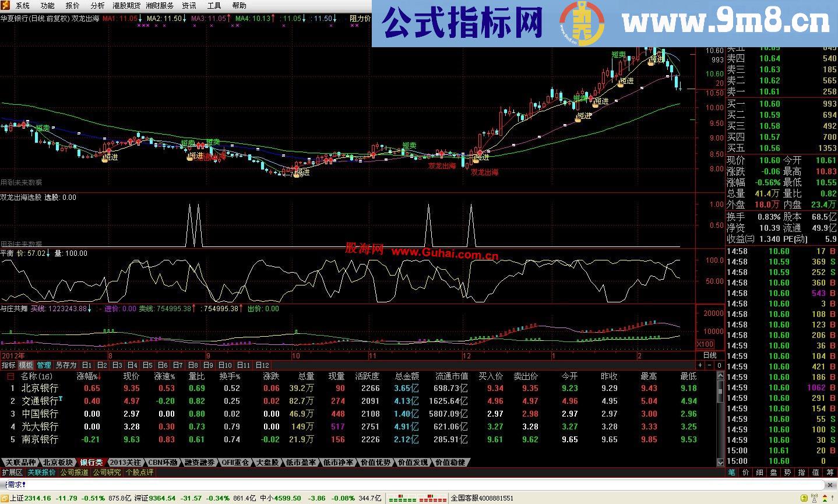The height and width of the screenshot is (504, 838).
Task: Switch to the 银行类 sector tab
Action: pyautogui.click(x=91, y=462)
